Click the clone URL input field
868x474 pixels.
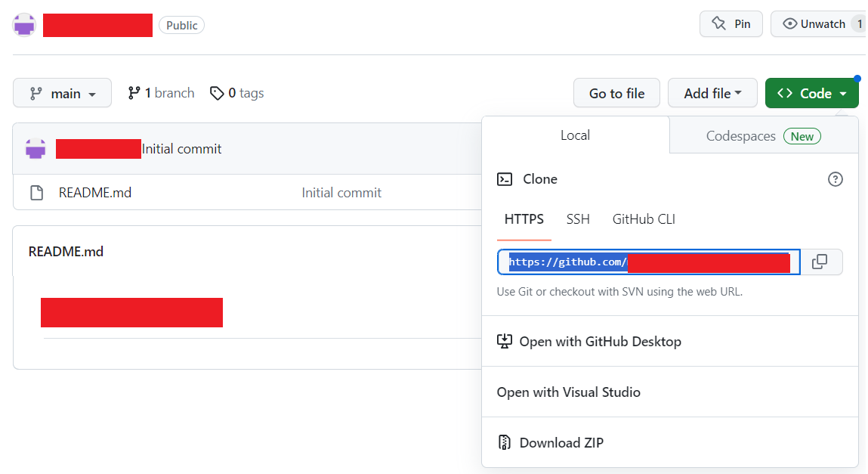(x=649, y=262)
